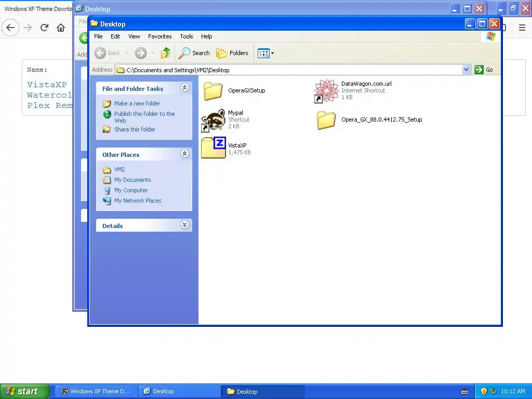Click the browser forward arrow button
The height and width of the screenshot is (399, 532).
tap(28, 28)
